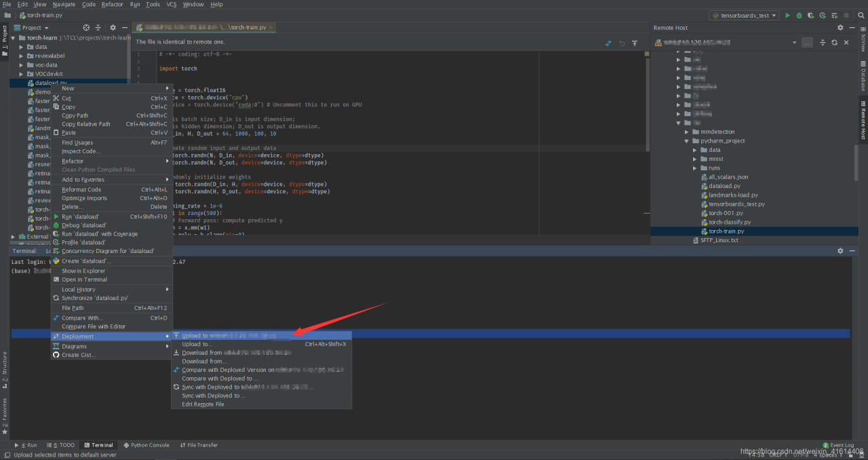Image resolution: width=868 pixels, height=460 pixels.
Task: Run with Coverage from the top toolbar
Action: tap(811, 15)
